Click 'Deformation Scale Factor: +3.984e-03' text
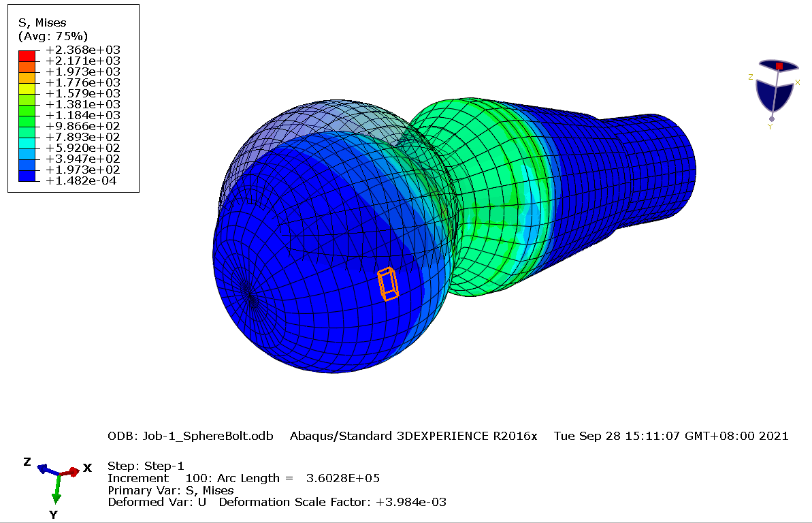The image size is (812, 523). click(332, 503)
